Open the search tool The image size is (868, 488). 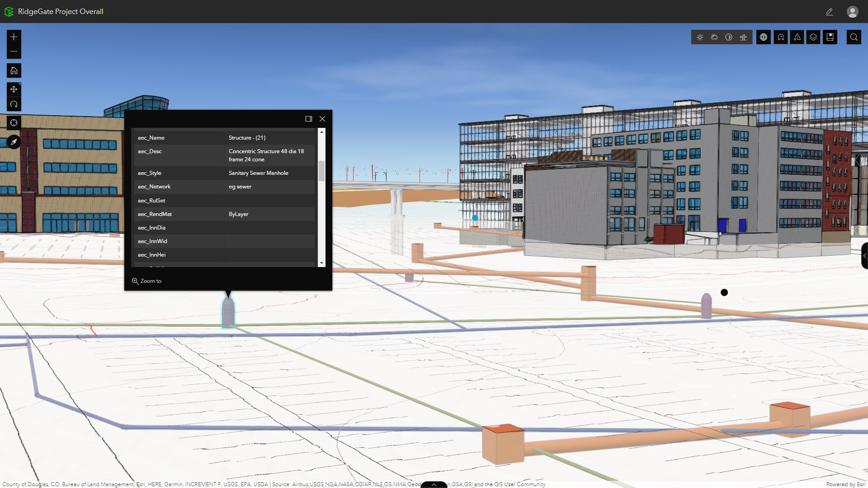pos(854,37)
